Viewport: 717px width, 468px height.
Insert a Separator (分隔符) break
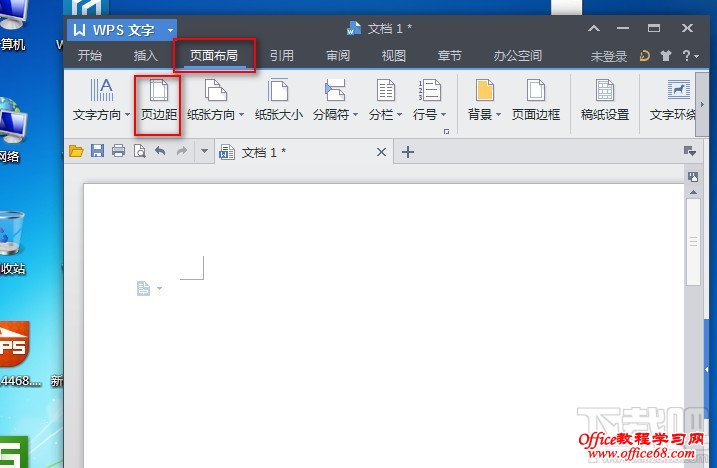(x=335, y=100)
